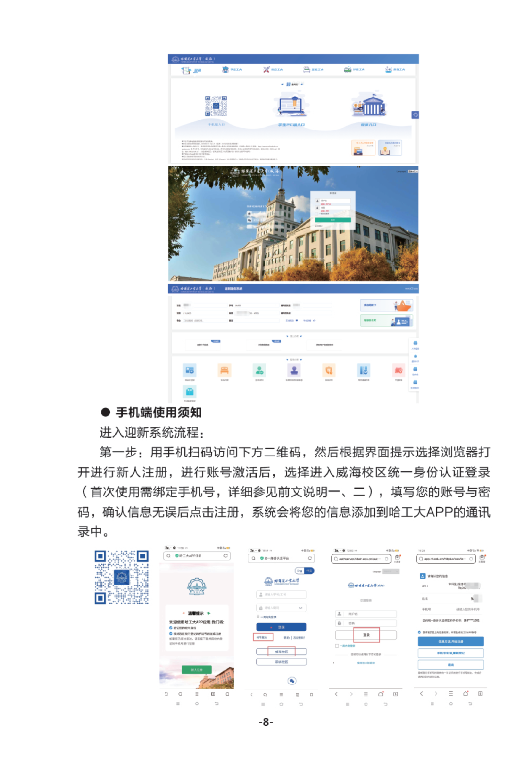
Task: Click the large QR code beside the phone screenshots
Action: 122,577
